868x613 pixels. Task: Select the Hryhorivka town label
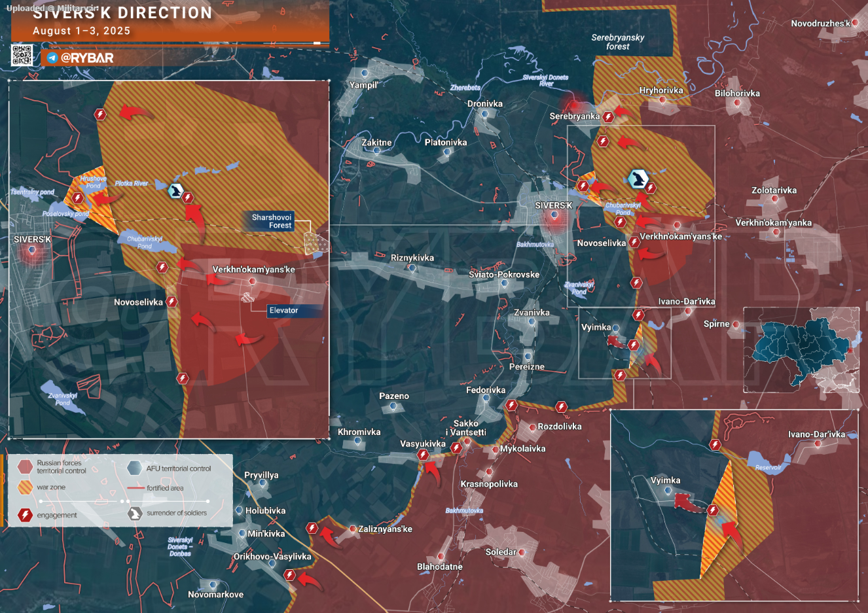click(x=661, y=91)
